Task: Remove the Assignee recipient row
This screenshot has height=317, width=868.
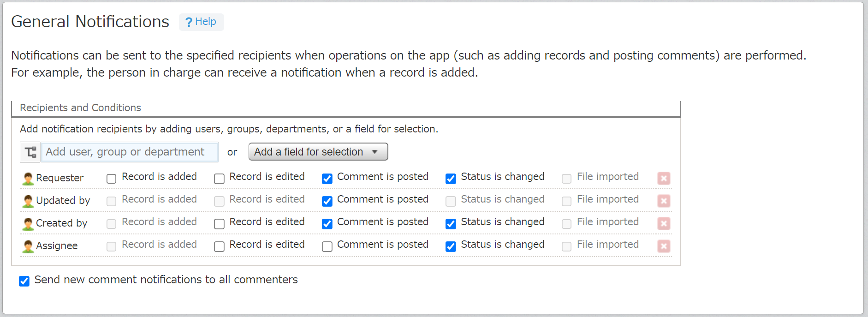Action: point(663,246)
